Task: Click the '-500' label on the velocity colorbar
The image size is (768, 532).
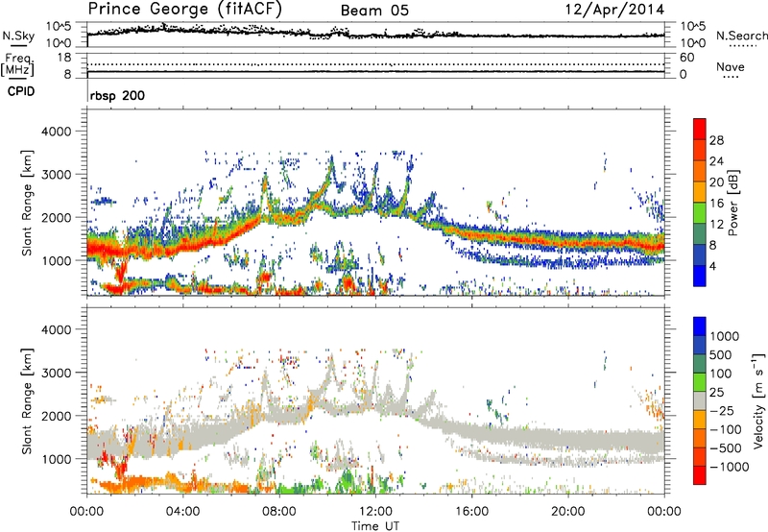Action: tap(725, 447)
